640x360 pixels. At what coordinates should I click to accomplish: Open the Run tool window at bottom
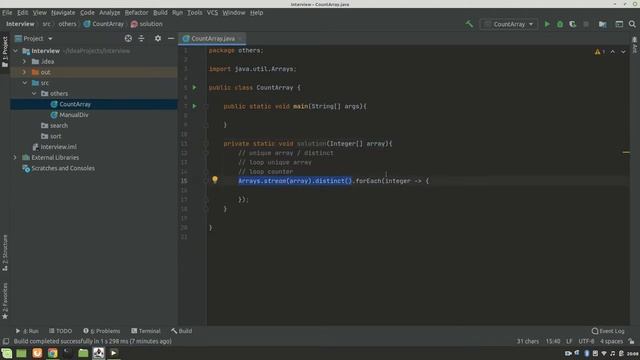pos(27,331)
